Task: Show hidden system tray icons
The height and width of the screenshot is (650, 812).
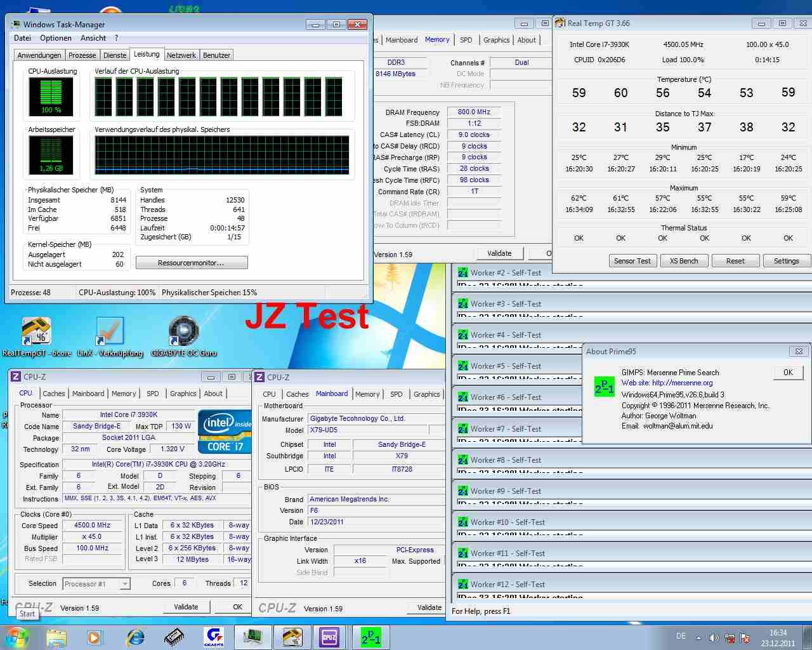Action: 698,637
